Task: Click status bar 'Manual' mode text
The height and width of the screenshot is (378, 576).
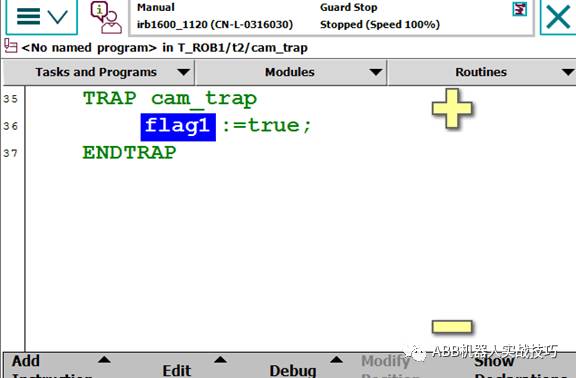Action: (x=156, y=7)
